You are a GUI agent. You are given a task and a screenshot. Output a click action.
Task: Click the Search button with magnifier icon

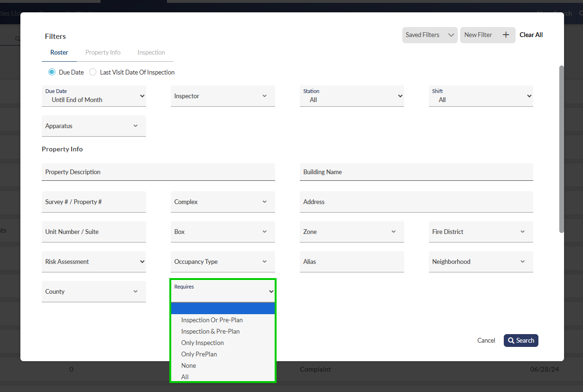click(x=520, y=340)
